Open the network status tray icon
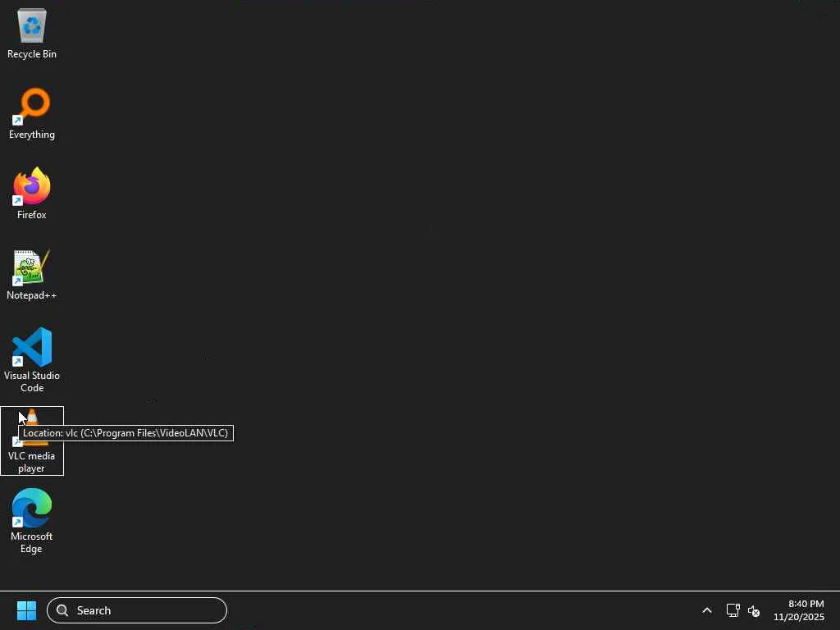 click(733, 610)
